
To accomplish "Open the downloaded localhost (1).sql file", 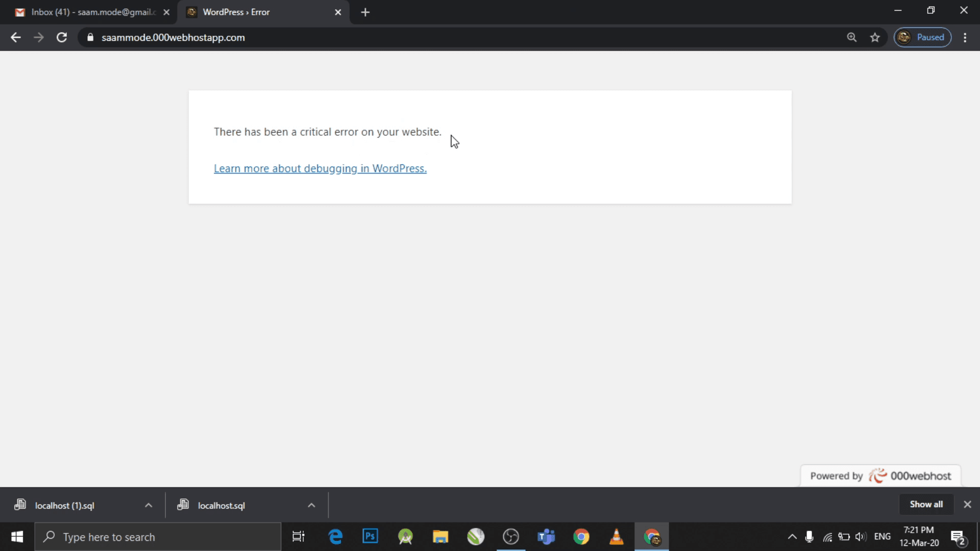I will 64,506.
